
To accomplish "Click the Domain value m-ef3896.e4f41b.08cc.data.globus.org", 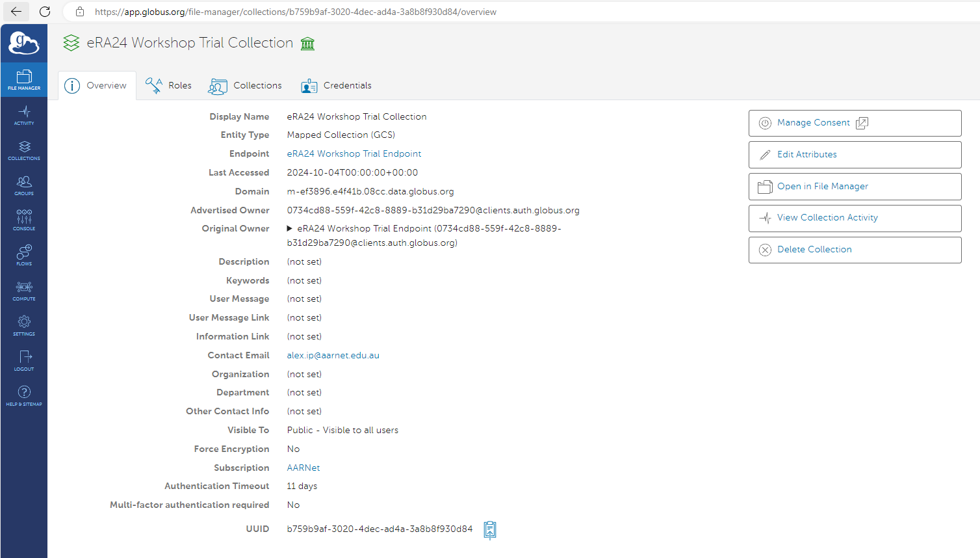I will point(370,191).
